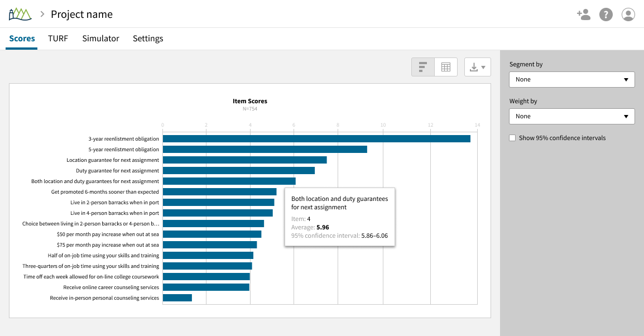The width and height of the screenshot is (644, 336).
Task: Click the Choice between living label
Action: tap(91, 224)
